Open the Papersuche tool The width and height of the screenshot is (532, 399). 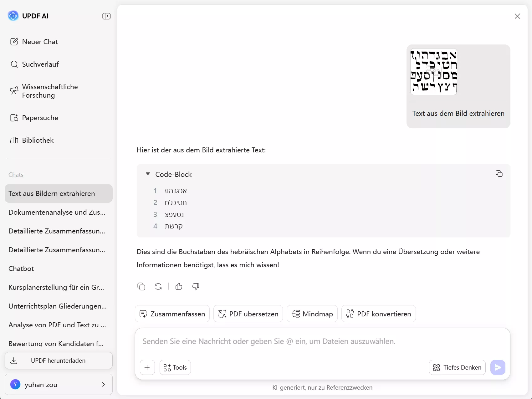point(40,118)
